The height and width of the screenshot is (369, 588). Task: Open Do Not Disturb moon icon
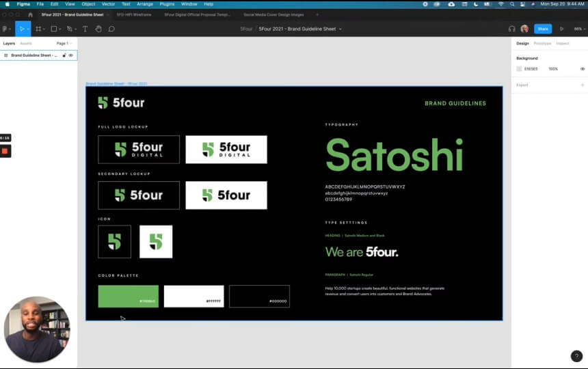pos(475,4)
